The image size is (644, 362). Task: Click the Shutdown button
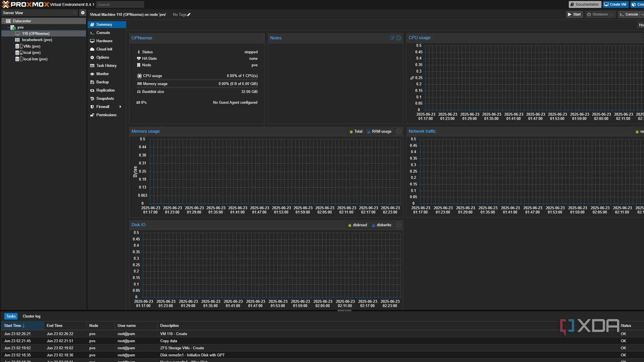coord(598,14)
